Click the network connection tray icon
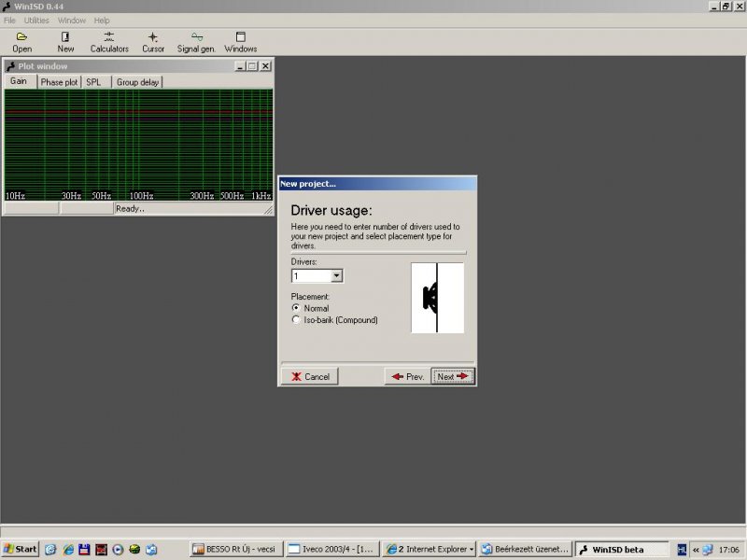The image size is (747, 560). (x=708, y=550)
